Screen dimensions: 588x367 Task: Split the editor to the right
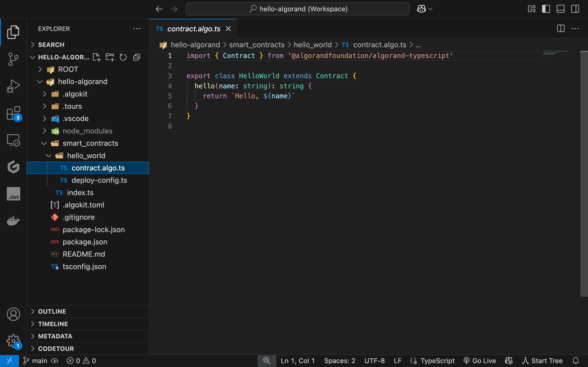tap(561, 29)
